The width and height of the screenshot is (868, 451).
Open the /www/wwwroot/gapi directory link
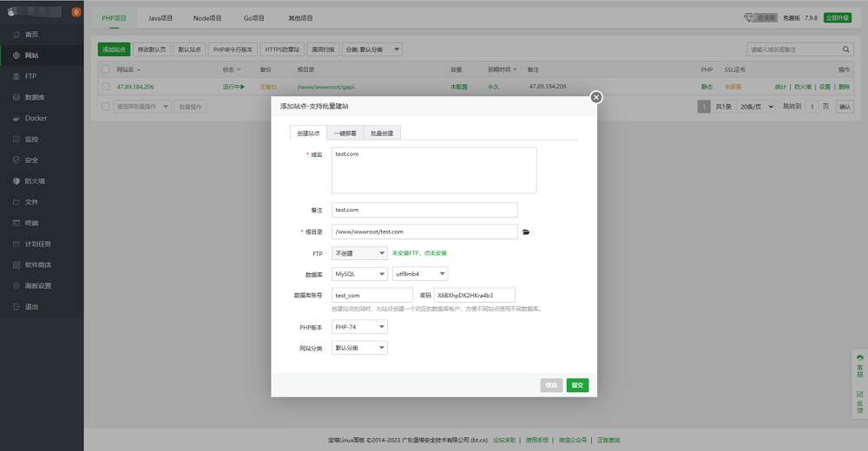pyautogui.click(x=325, y=87)
